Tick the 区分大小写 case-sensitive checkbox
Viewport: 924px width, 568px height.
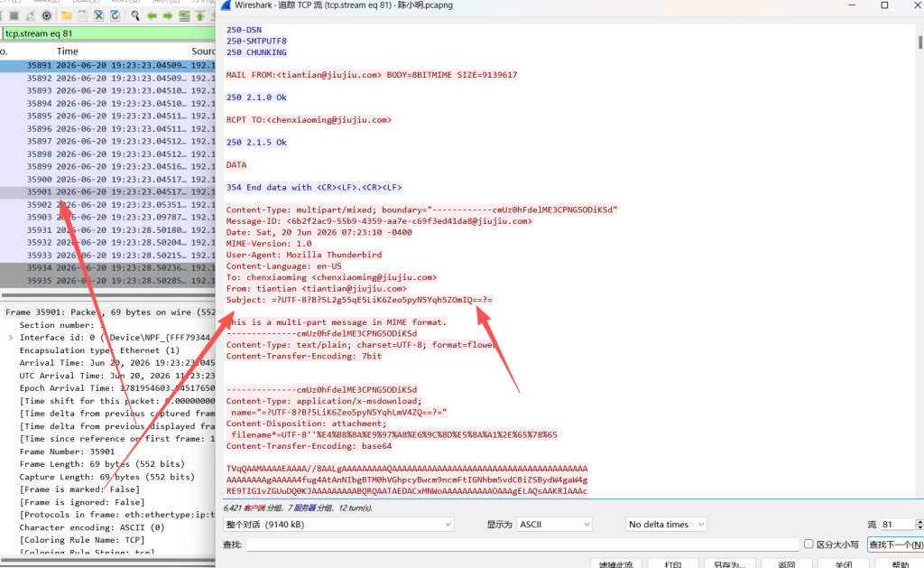tap(808, 544)
